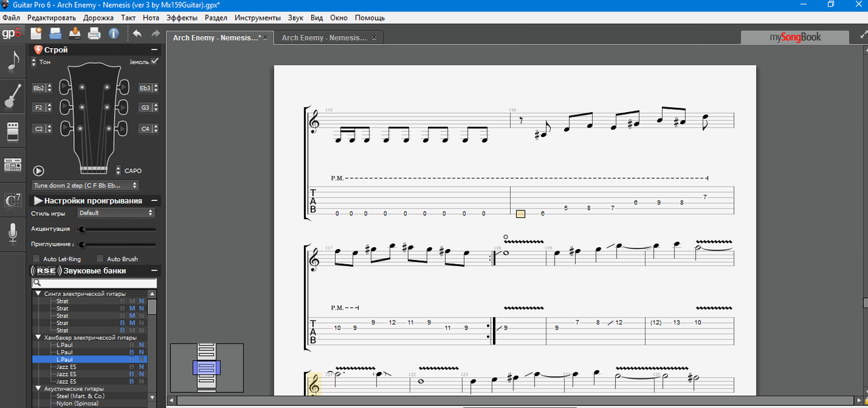Open score information via the blue info icon
This screenshot has height=408, width=868.
pos(113,33)
